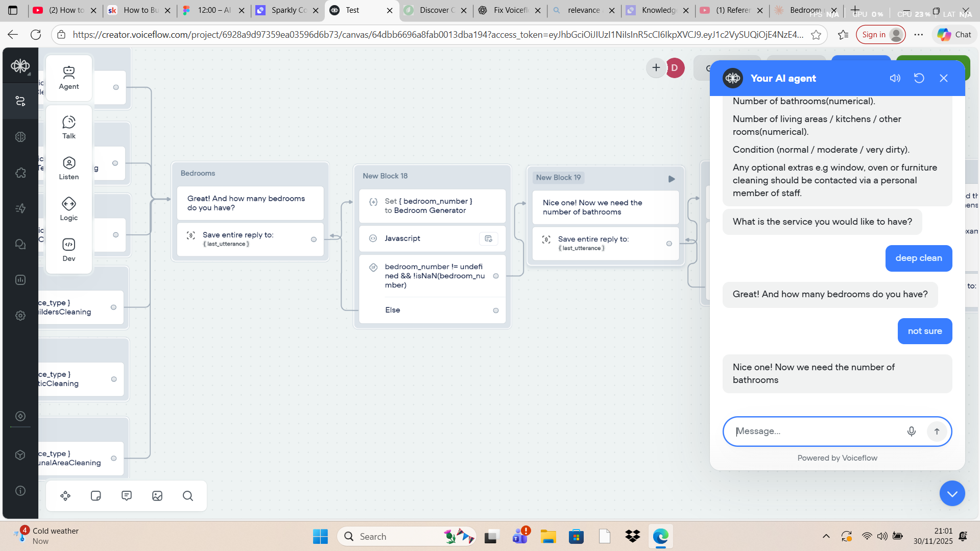The image size is (980, 551).
Task: Open the Powered by Voiceflow link
Action: 838,458
